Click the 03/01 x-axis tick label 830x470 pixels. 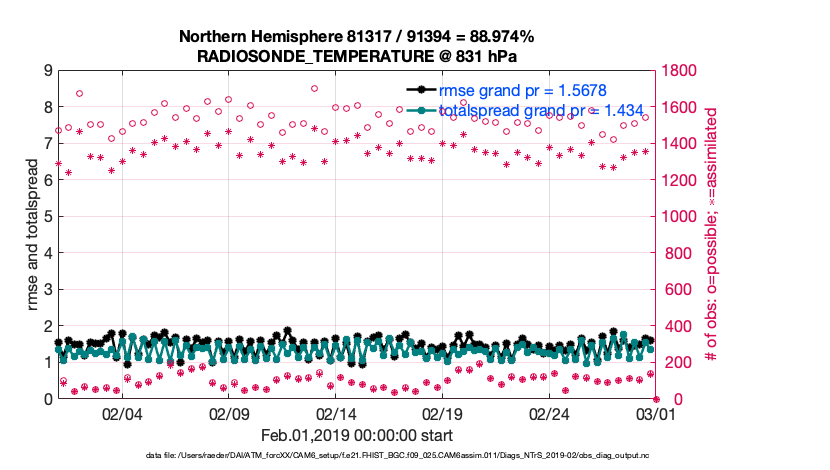(x=654, y=413)
